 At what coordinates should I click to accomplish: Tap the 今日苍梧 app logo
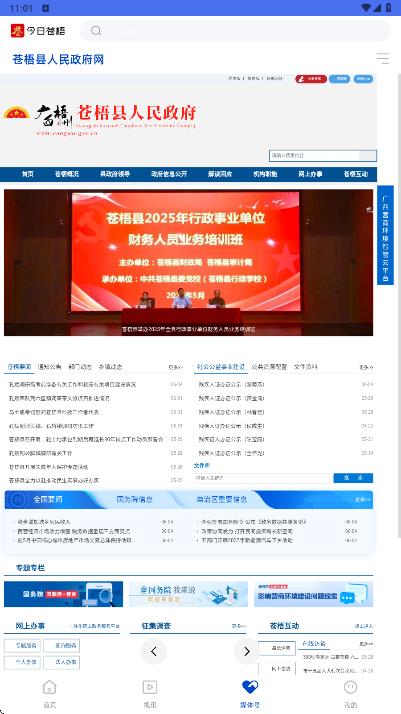coord(38,31)
